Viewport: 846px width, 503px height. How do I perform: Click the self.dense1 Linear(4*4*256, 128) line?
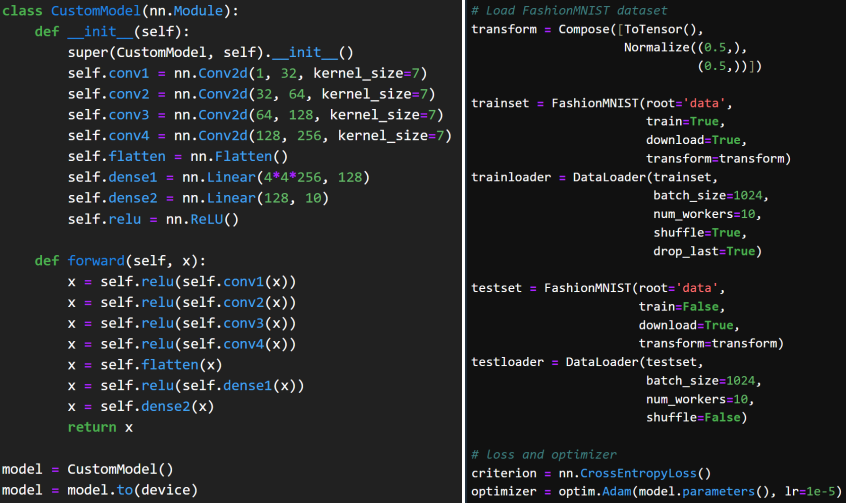point(219,177)
